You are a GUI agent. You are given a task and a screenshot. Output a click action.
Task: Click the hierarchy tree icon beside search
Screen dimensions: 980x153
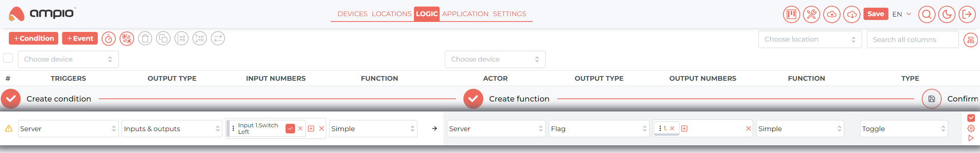click(x=971, y=40)
